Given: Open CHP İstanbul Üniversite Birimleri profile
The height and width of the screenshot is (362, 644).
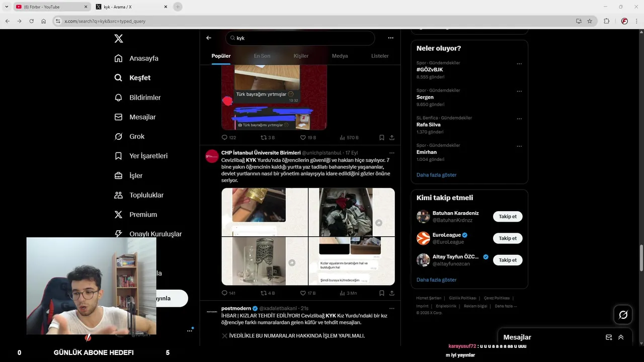Looking at the screenshot, I should point(261,153).
